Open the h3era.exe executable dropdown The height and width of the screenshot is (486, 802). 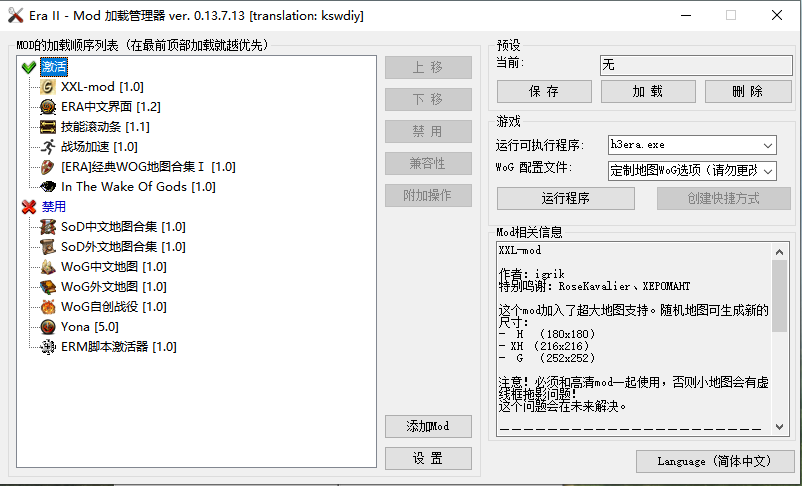click(692, 145)
